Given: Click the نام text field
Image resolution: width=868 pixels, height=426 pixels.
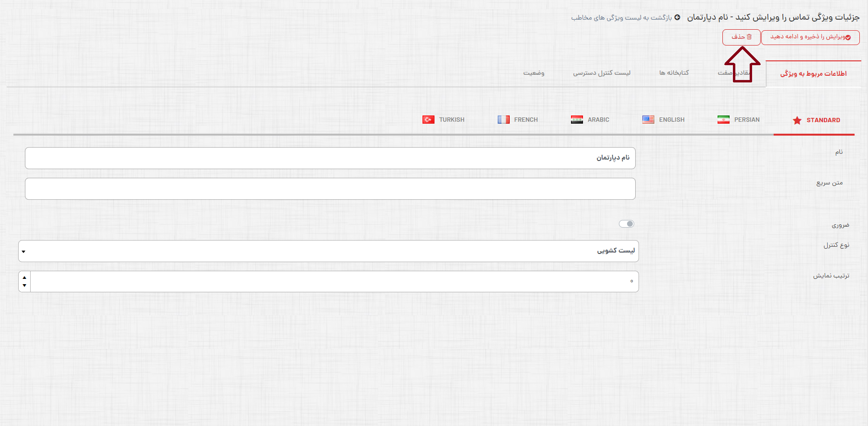Looking at the screenshot, I should pyautogui.click(x=330, y=158).
